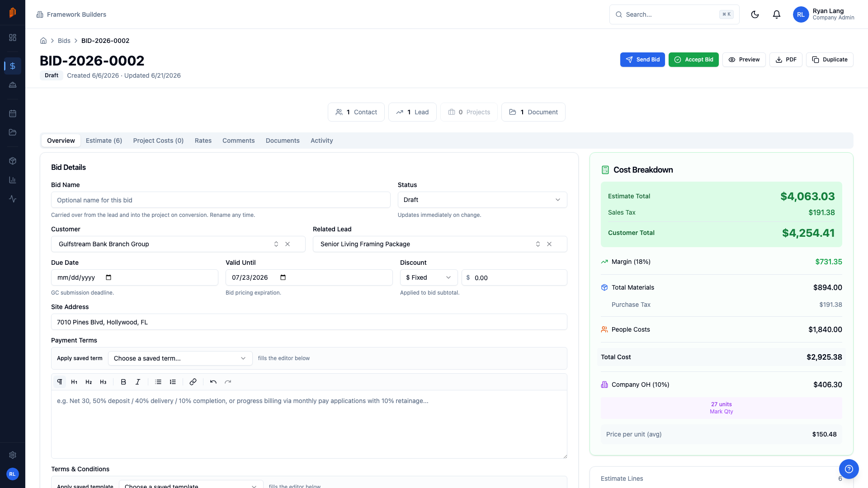Clear the Customer selection X

pos(288,244)
